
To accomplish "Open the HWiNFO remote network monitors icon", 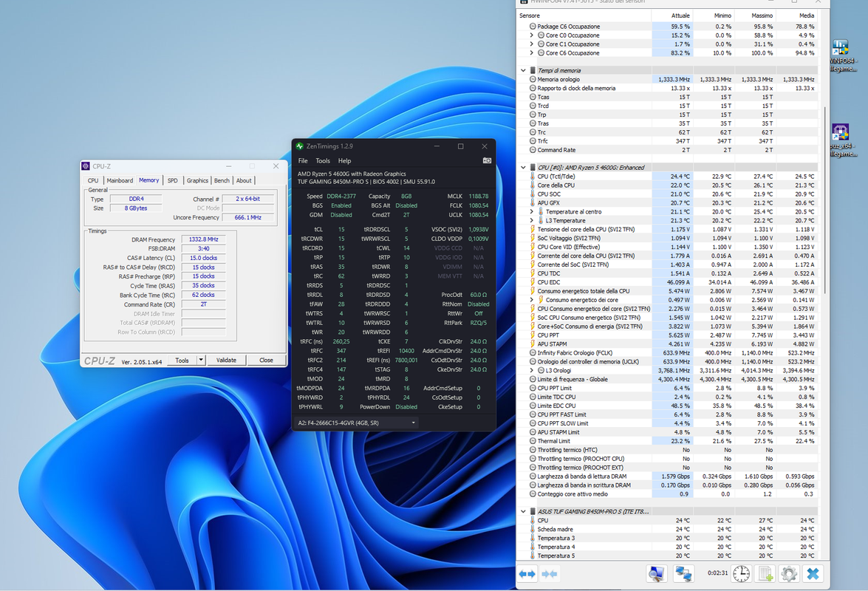I will [683, 574].
